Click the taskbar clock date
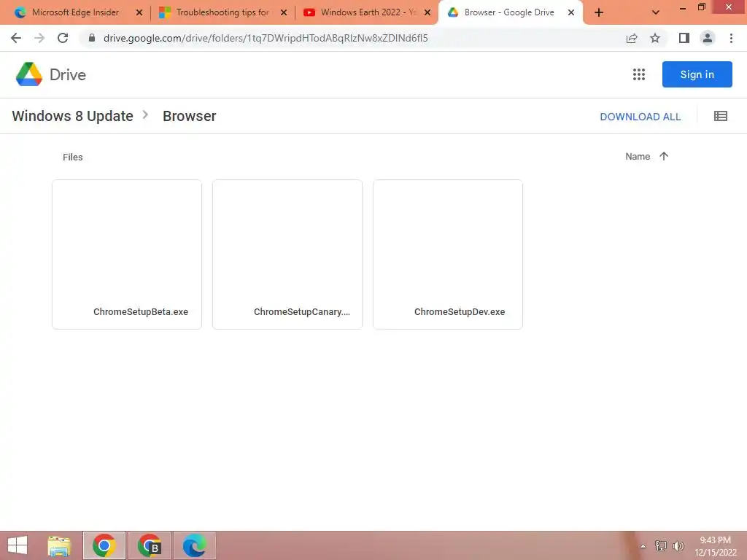 tap(715, 546)
